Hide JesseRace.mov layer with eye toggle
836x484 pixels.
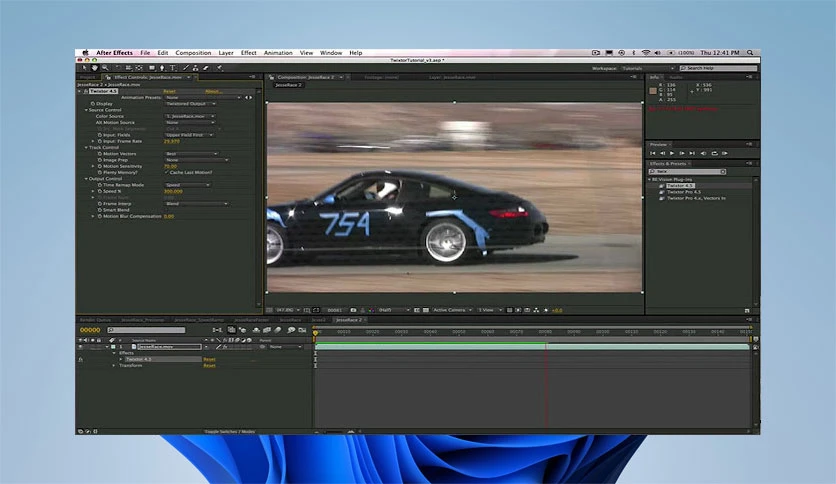pyautogui.click(x=81, y=347)
